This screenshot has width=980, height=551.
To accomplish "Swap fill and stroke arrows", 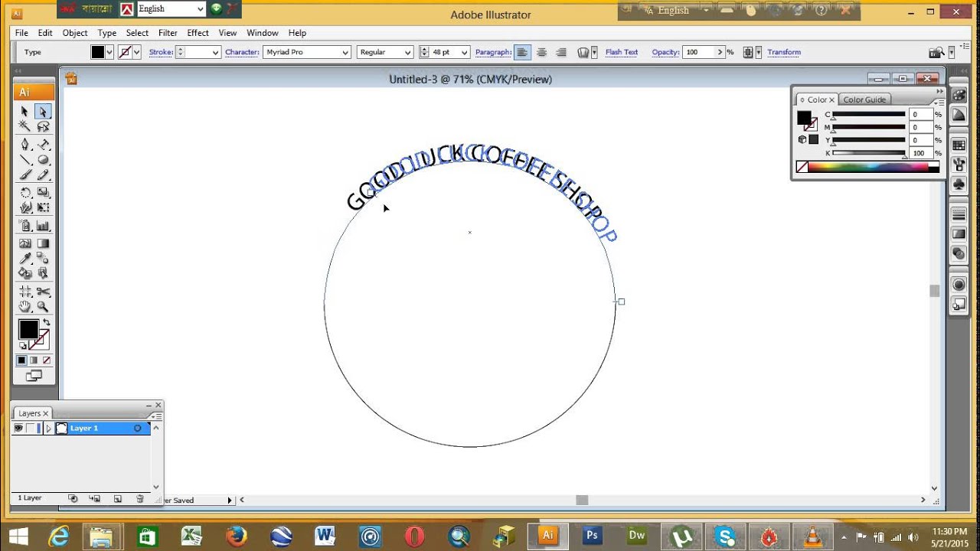I will 46,322.
